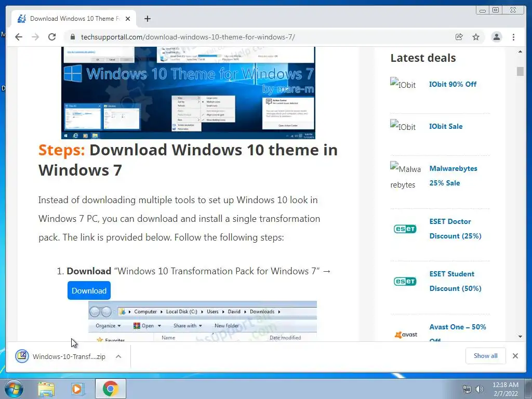
Task: View site information via padlock icon
Action: click(x=73, y=37)
